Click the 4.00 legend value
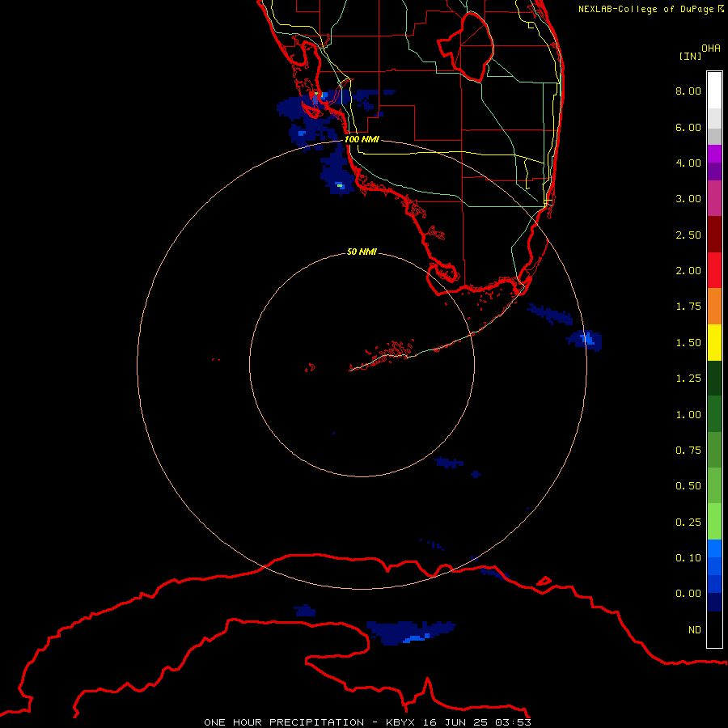The height and width of the screenshot is (728, 728). click(688, 163)
